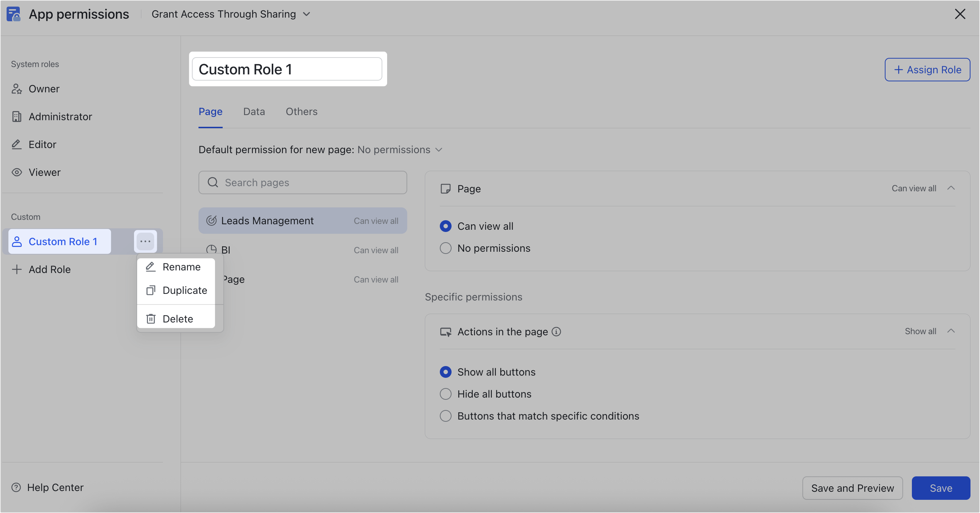Click the Save button
This screenshot has height=513, width=980.
click(940, 488)
